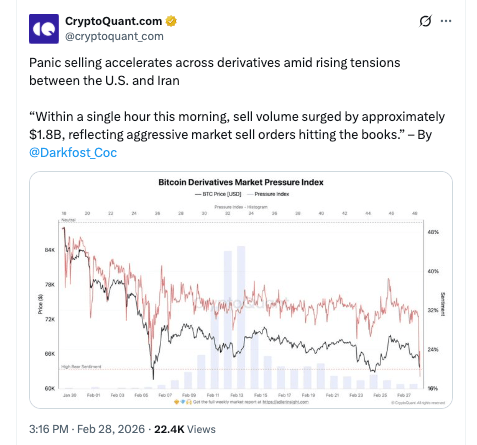Follow the weekly market report link in chart
The image size is (477, 445).
286,402
